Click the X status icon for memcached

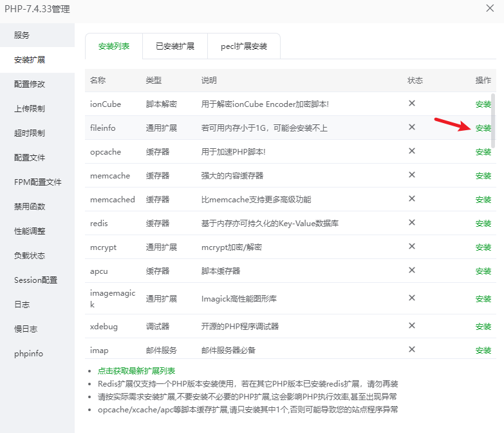tap(412, 199)
